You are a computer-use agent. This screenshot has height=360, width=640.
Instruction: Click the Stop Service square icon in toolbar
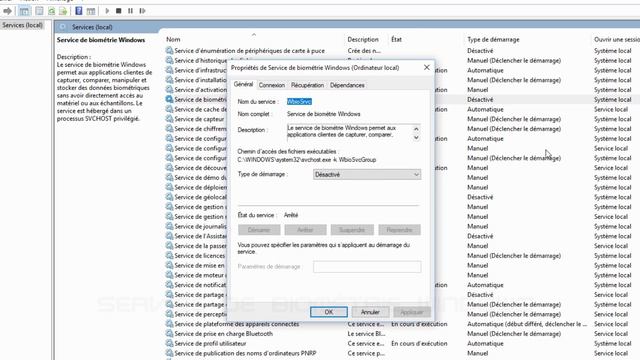119,11
